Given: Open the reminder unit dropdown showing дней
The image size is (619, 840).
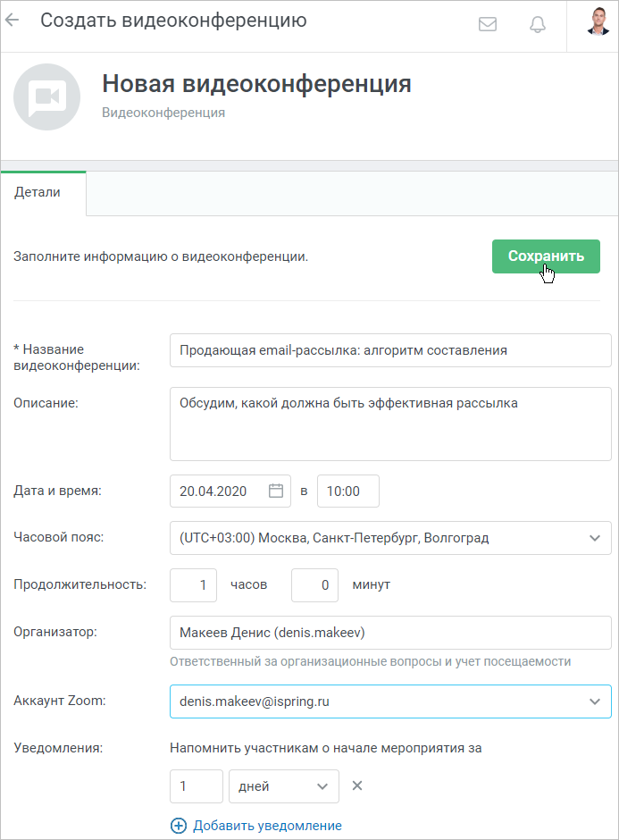Looking at the screenshot, I should tap(284, 786).
